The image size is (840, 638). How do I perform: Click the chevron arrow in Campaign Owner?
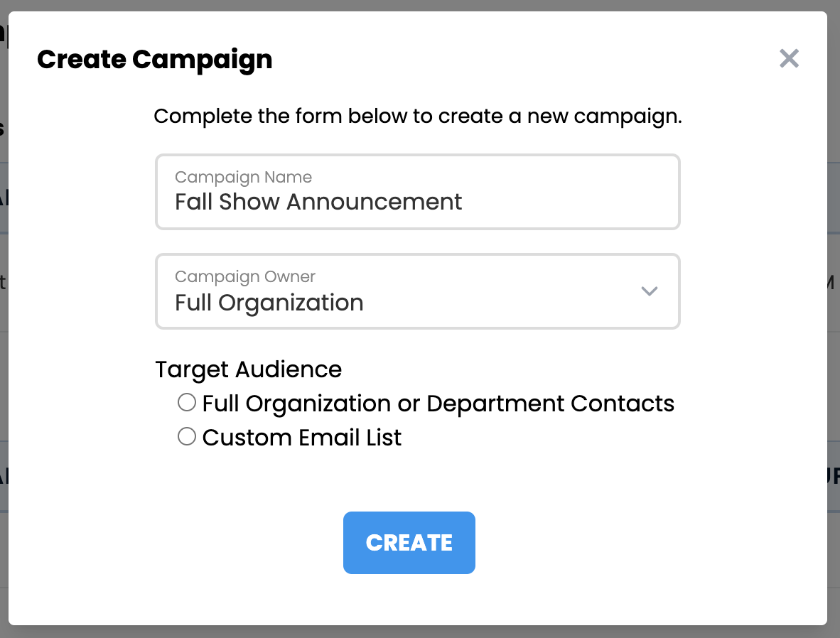pos(649,291)
